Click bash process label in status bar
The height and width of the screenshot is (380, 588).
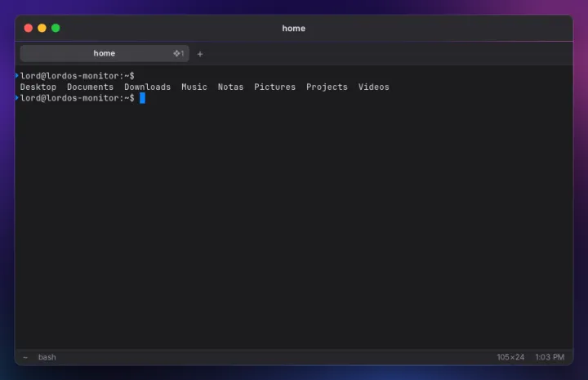click(x=47, y=357)
